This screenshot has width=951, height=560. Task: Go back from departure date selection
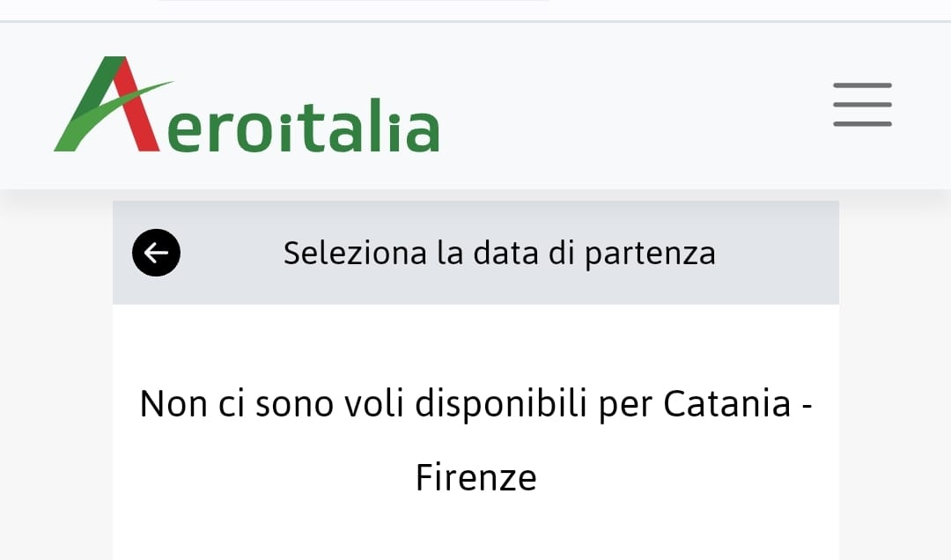(157, 254)
